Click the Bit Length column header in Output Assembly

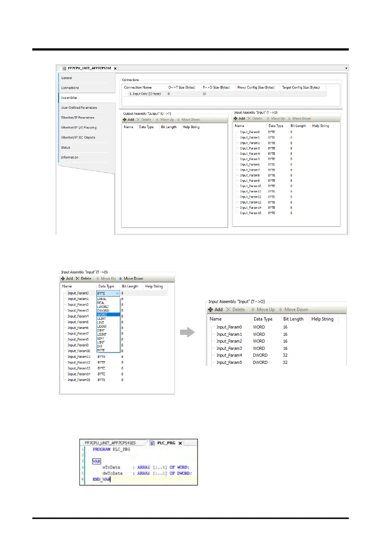coord(169,127)
